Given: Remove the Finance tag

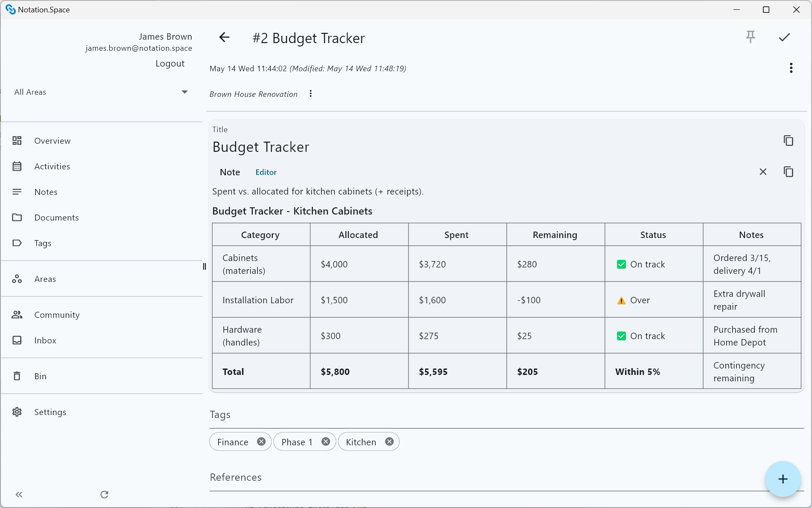Looking at the screenshot, I should pos(261,442).
